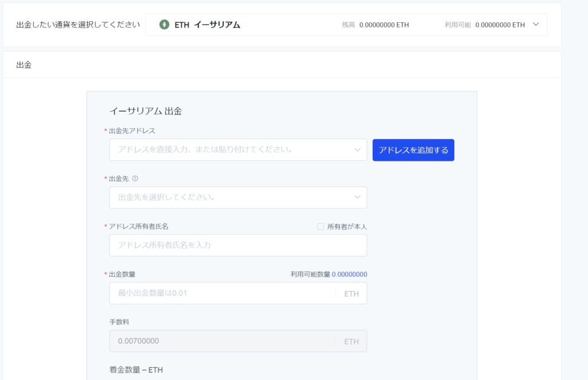Click the 利用可能数量 label text
This screenshot has width=588, height=380.
pyautogui.click(x=310, y=274)
